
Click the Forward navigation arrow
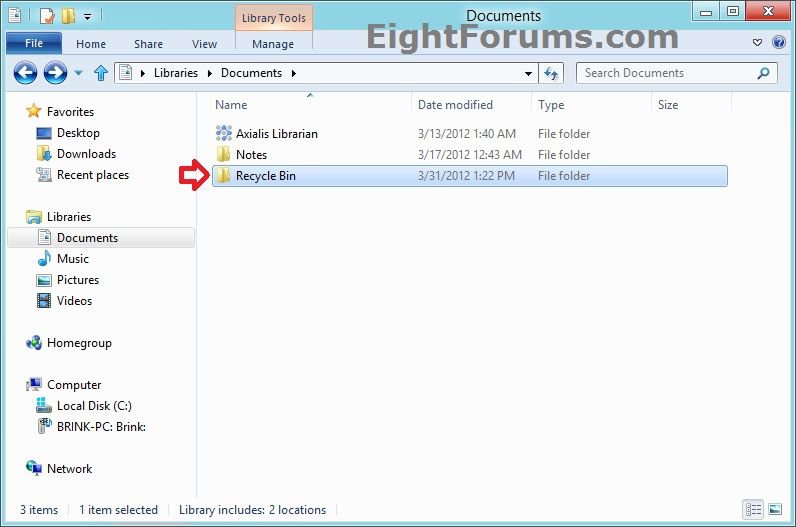click(x=55, y=73)
